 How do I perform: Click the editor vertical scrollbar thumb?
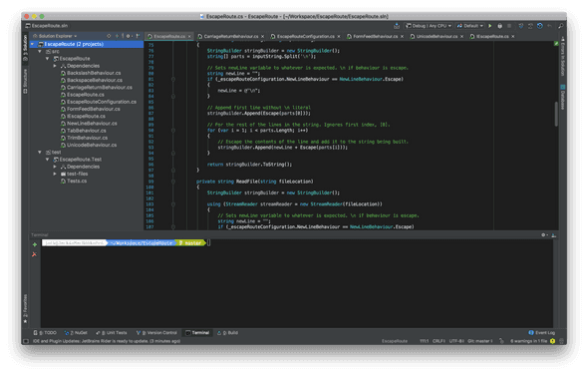pyautogui.click(x=556, y=114)
